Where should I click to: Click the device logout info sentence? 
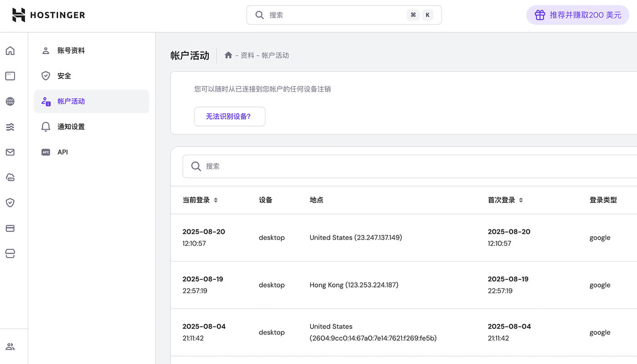click(263, 89)
